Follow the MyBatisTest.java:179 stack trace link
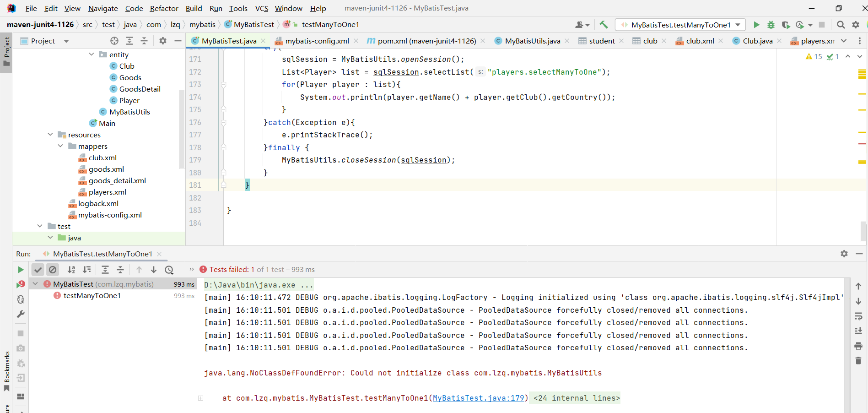868x413 pixels. [x=478, y=398]
